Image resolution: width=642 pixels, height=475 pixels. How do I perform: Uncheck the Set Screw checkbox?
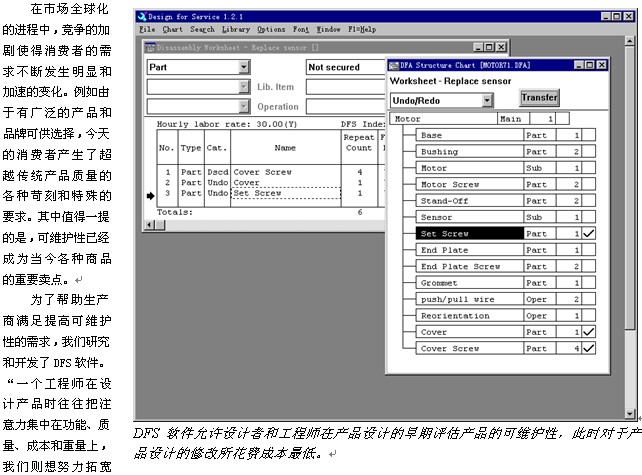(588, 233)
